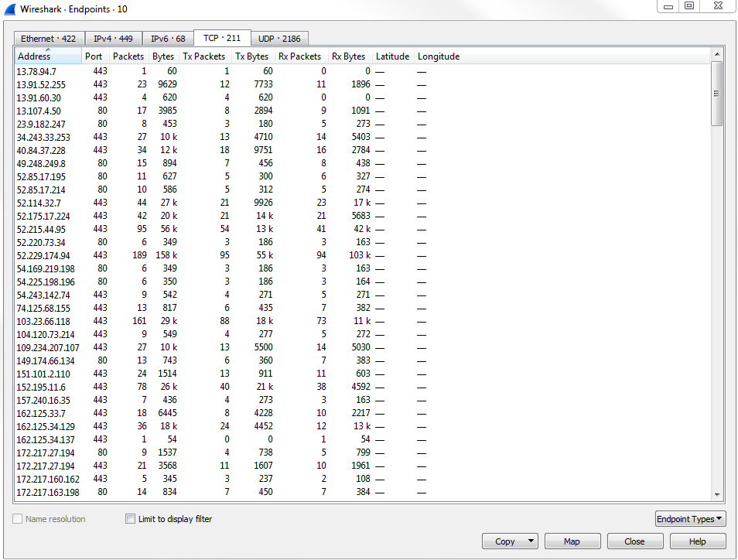Select the 54.243.142.74 address

(43, 295)
